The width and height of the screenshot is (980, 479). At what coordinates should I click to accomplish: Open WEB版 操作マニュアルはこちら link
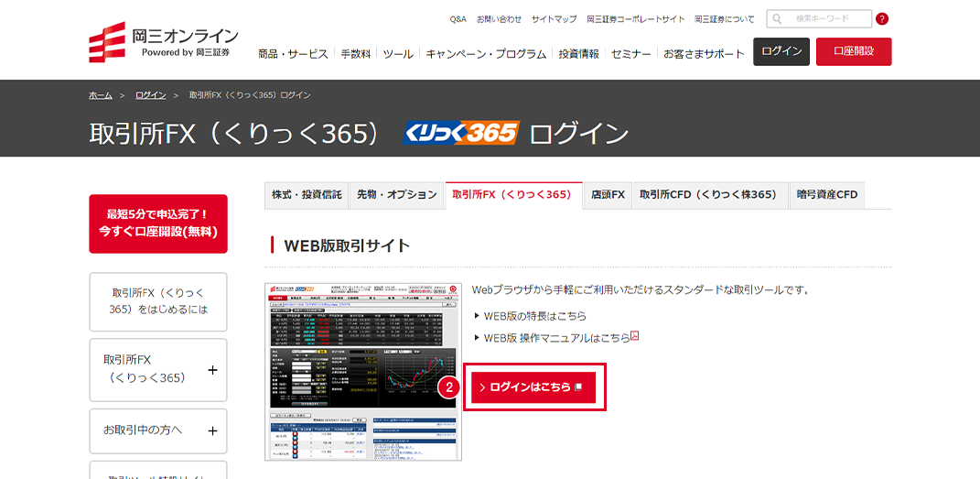pyautogui.click(x=557, y=338)
